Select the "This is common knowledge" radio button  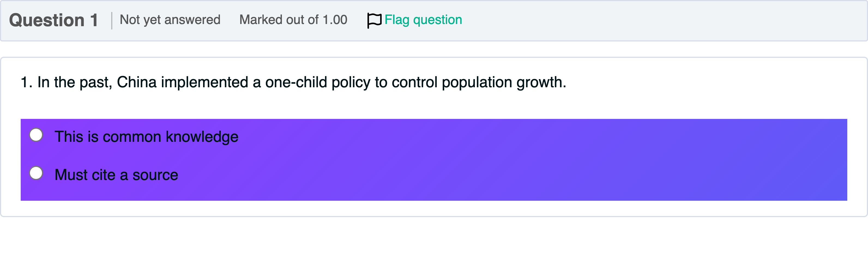click(36, 135)
